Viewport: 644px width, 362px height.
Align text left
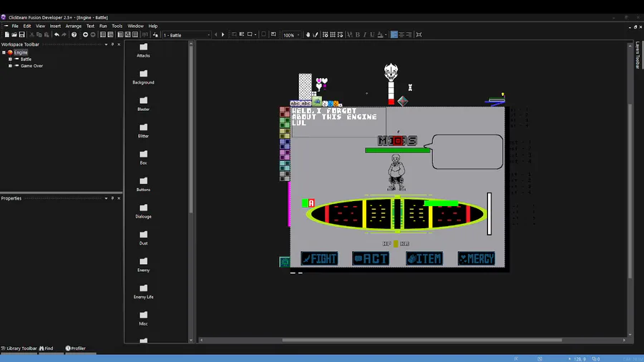(x=394, y=35)
